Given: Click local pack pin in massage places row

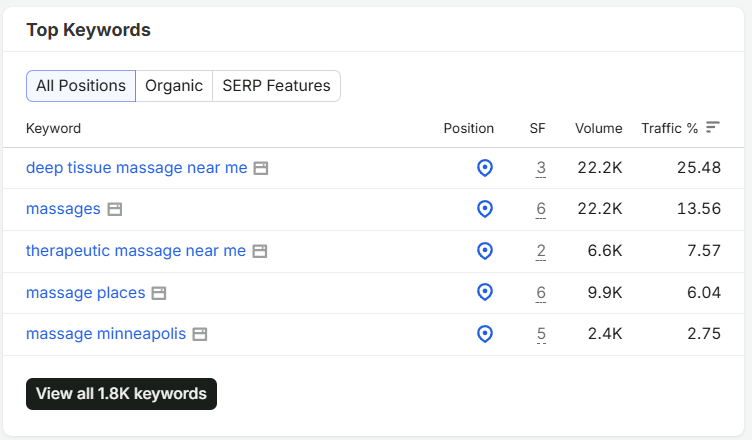Looking at the screenshot, I should [x=485, y=292].
